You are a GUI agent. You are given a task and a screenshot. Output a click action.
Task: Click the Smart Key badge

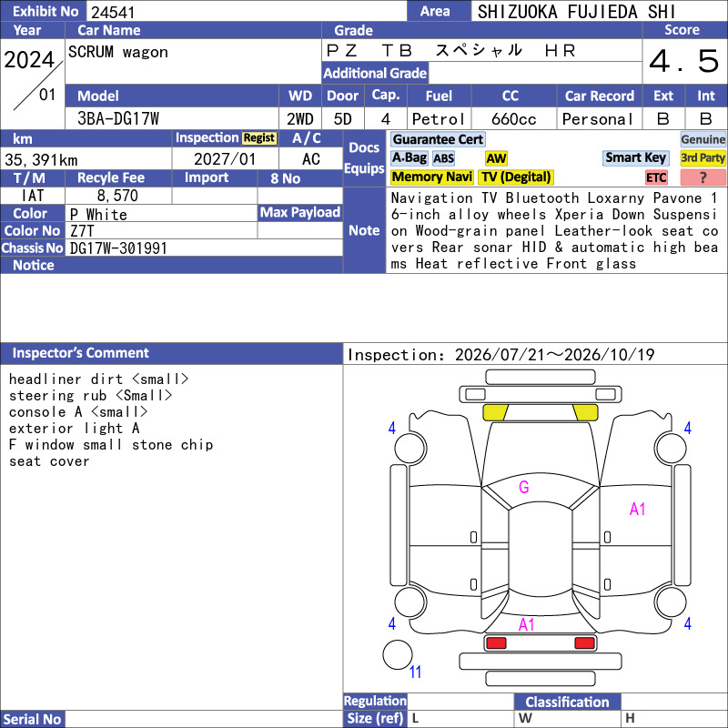635,157
